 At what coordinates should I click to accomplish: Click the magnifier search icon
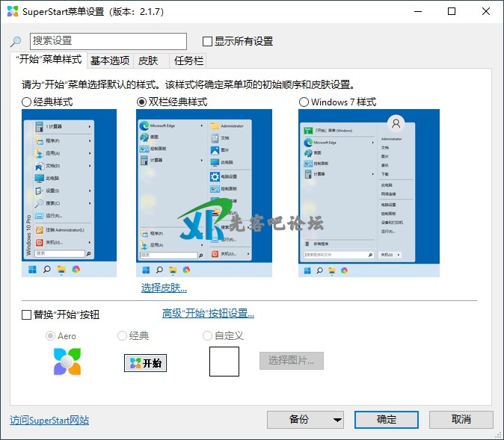pyautogui.click(x=16, y=42)
